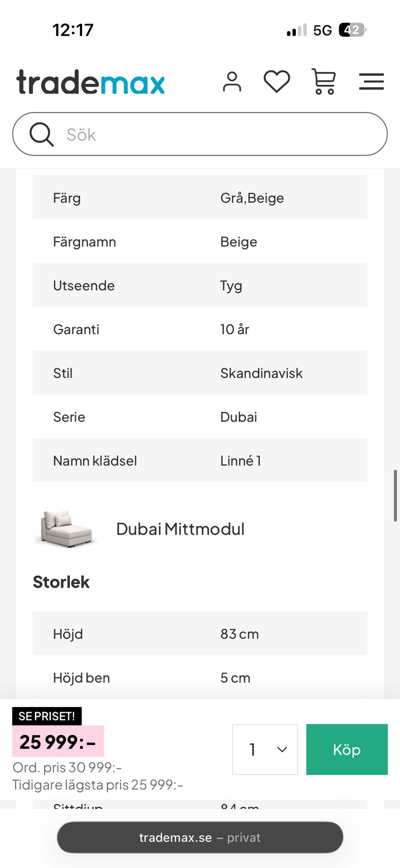The image size is (400, 868).
Task: Tap the SE PRISET! badge
Action: (47, 716)
